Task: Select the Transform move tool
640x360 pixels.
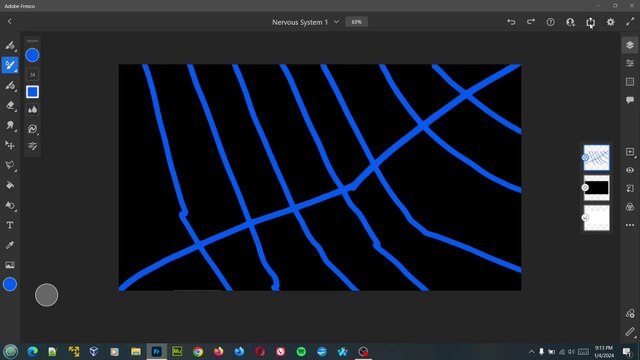Action: coord(10,145)
